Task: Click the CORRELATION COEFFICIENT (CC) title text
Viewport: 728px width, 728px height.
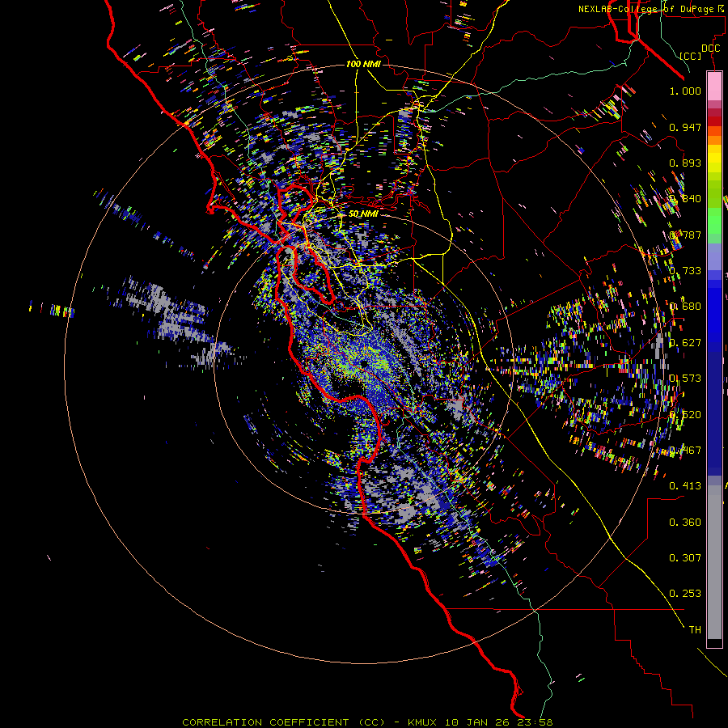Action: coord(284,722)
